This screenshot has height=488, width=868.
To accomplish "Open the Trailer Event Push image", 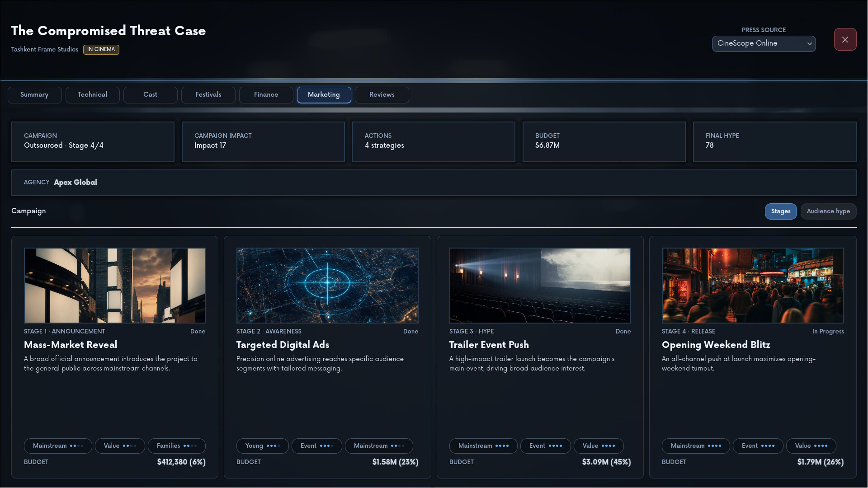I will [x=540, y=285].
